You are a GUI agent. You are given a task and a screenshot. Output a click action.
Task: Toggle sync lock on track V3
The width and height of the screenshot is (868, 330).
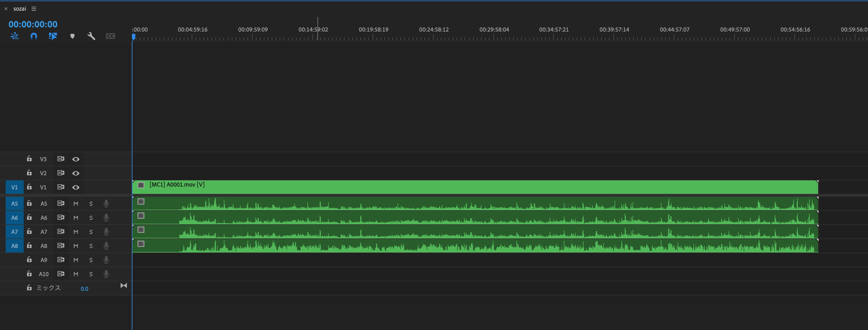coord(61,159)
